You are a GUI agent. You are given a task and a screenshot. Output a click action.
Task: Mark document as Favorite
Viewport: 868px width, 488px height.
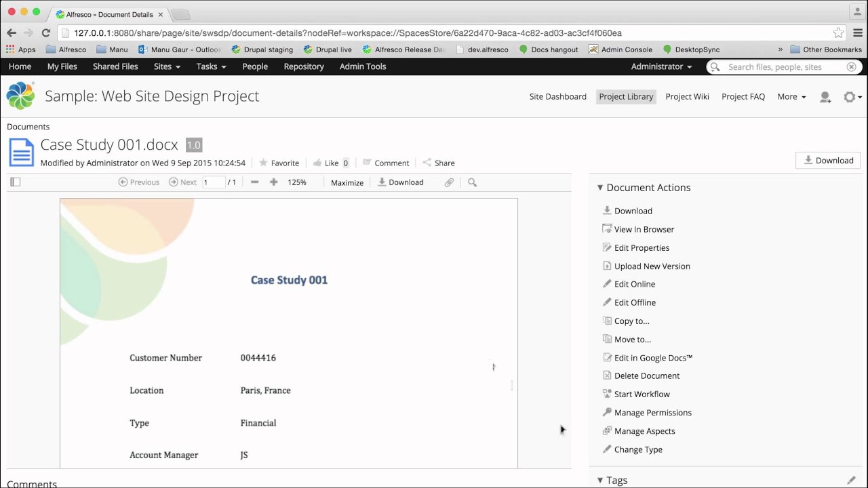pos(279,163)
